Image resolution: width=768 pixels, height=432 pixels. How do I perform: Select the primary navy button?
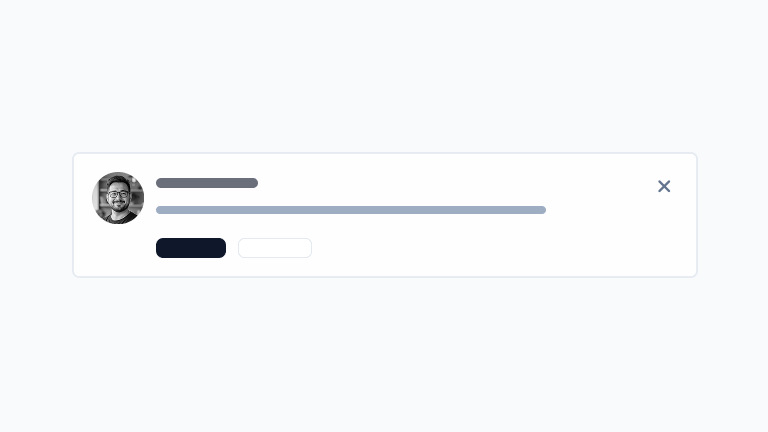coord(191,248)
